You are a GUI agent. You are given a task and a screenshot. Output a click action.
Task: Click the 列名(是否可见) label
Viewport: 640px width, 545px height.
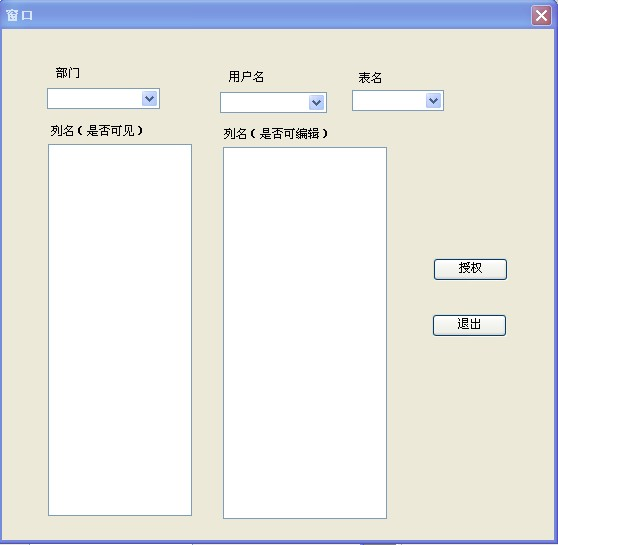[x=97, y=130]
